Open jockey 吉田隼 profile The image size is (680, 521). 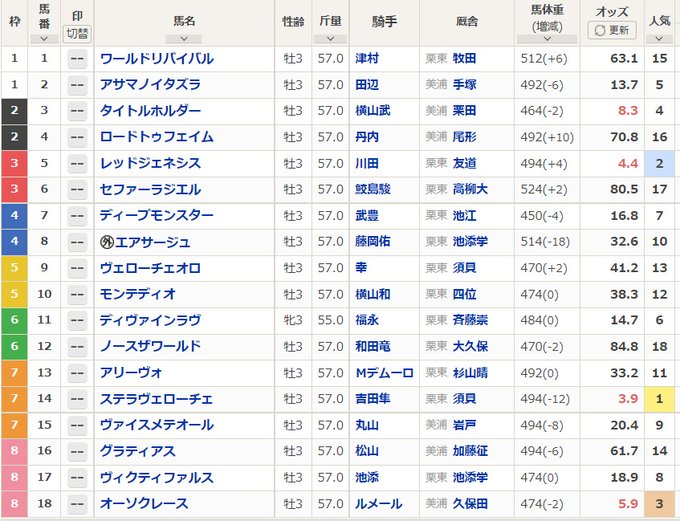click(373, 398)
